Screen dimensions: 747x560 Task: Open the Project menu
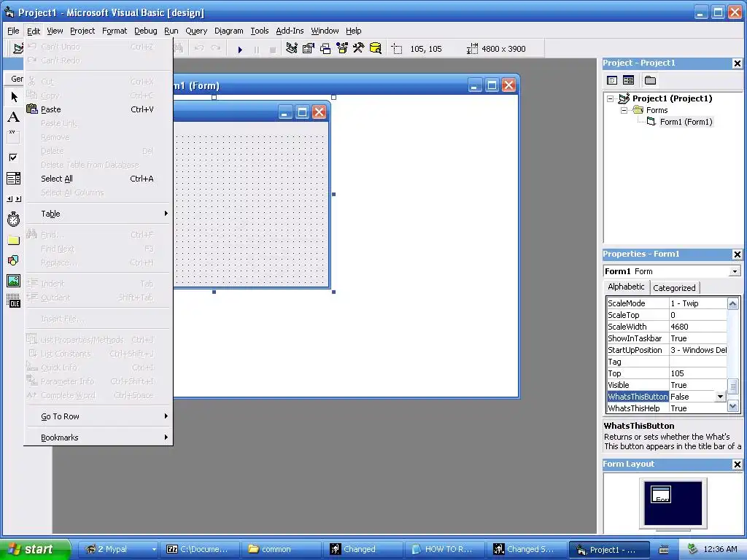[x=82, y=31]
